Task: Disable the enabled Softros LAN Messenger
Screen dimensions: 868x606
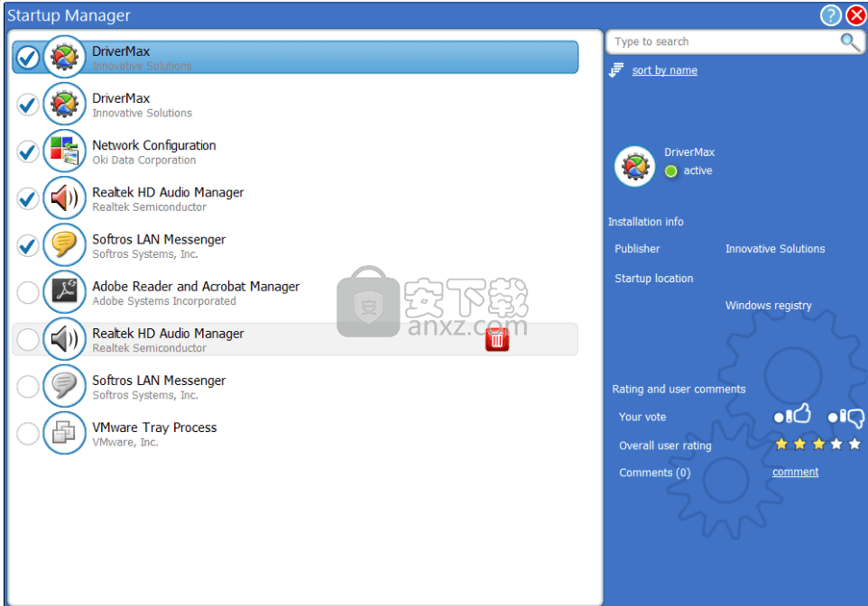Action: tap(27, 245)
